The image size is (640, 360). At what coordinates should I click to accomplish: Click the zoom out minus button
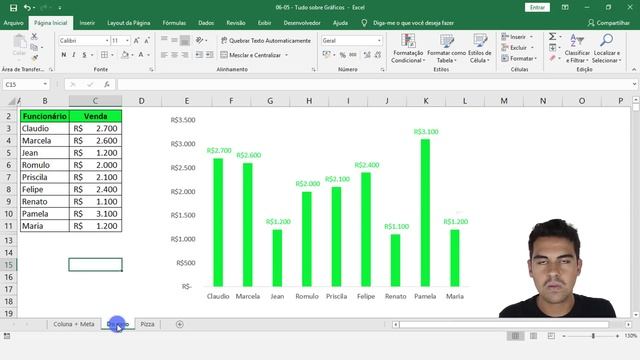click(x=564, y=336)
